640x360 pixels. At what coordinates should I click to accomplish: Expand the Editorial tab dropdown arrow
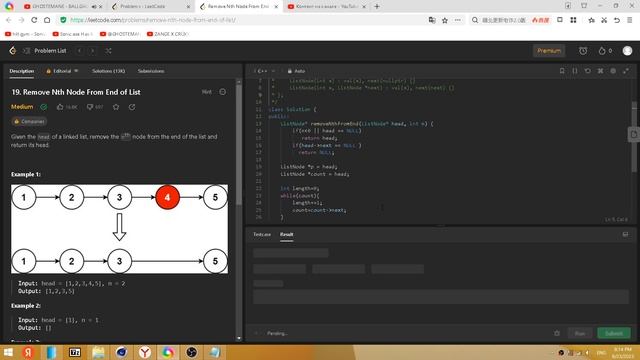point(76,71)
